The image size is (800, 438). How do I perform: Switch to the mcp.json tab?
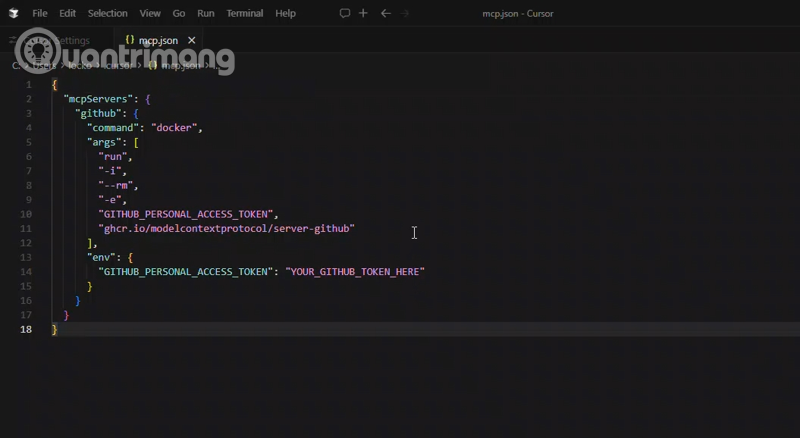tap(159, 40)
